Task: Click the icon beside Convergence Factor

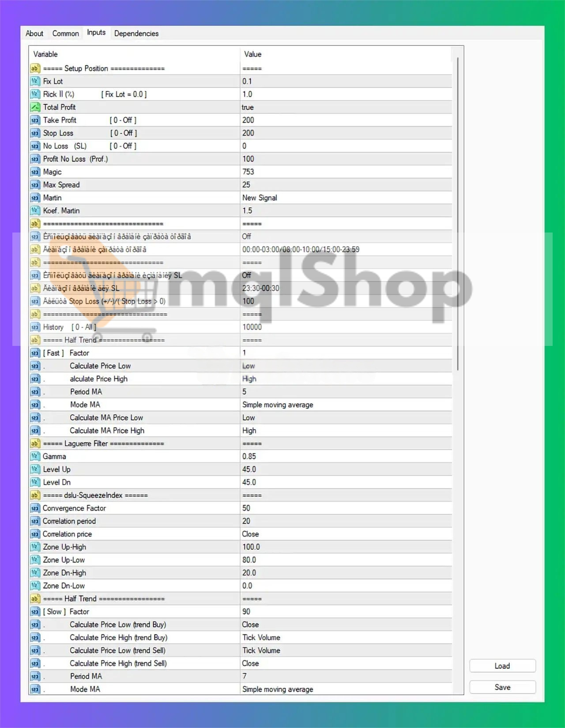Action: tap(35, 508)
